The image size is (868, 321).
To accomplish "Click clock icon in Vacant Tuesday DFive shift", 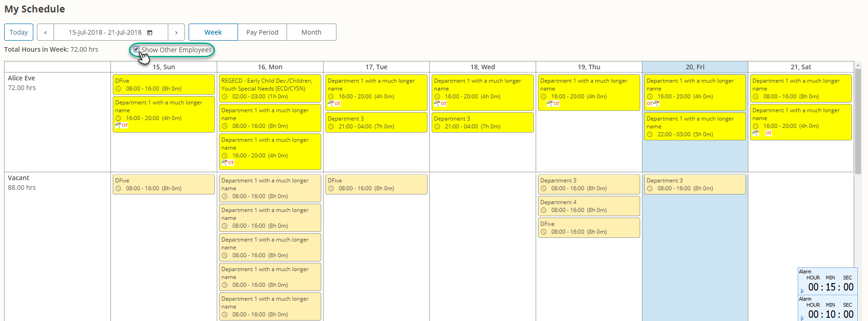I will click(331, 188).
